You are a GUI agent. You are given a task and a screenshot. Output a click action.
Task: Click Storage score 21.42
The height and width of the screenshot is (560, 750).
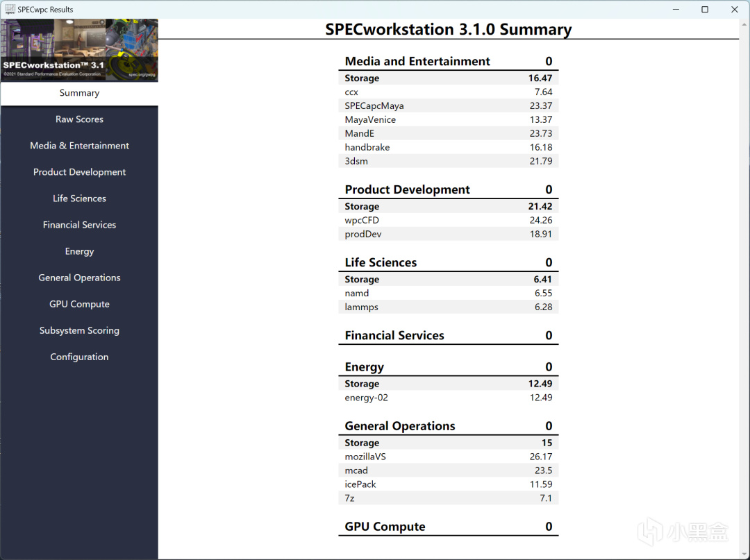point(540,206)
